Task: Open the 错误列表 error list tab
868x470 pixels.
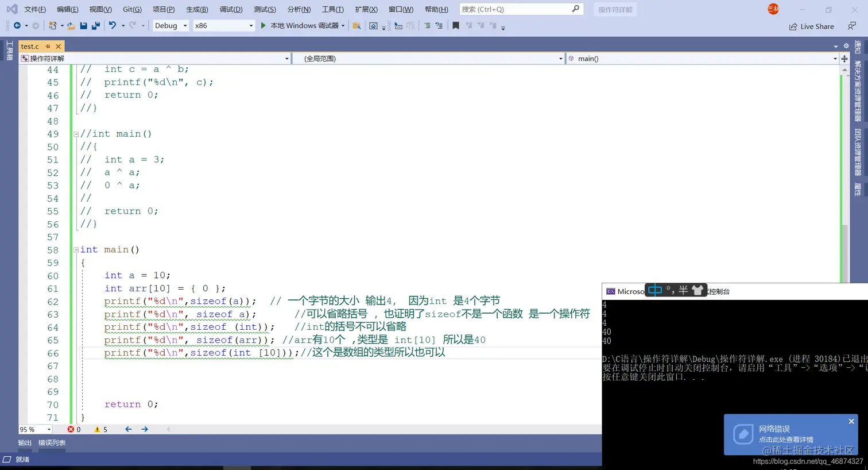Action: pyautogui.click(x=52, y=443)
